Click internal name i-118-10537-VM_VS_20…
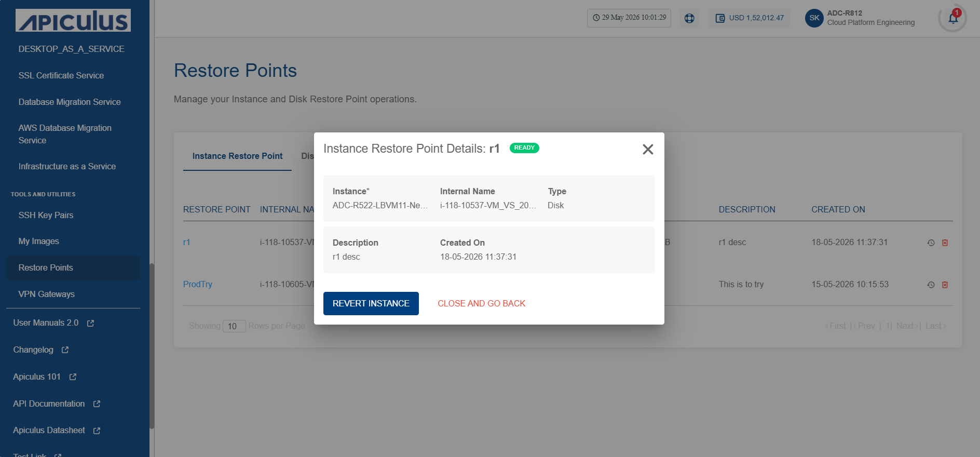The width and height of the screenshot is (980, 457). tap(488, 205)
